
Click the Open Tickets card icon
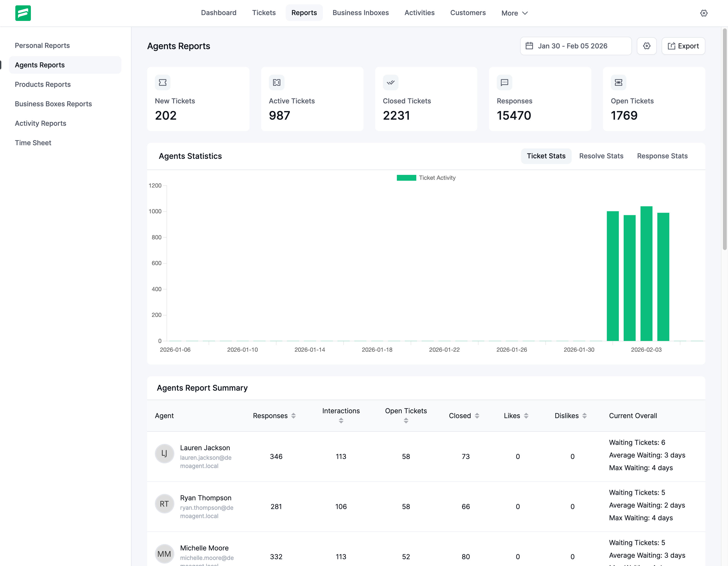click(x=618, y=82)
